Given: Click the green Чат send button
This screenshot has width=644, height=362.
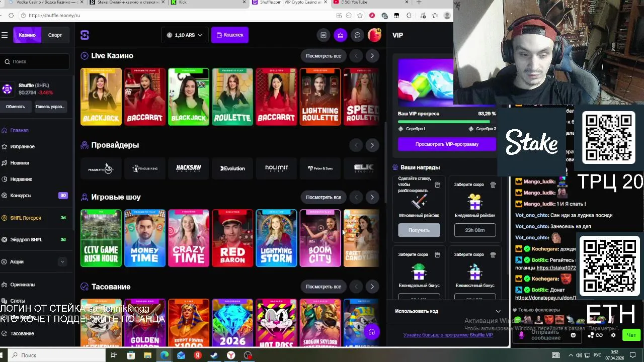Looking at the screenshot, I should (631, 335).
